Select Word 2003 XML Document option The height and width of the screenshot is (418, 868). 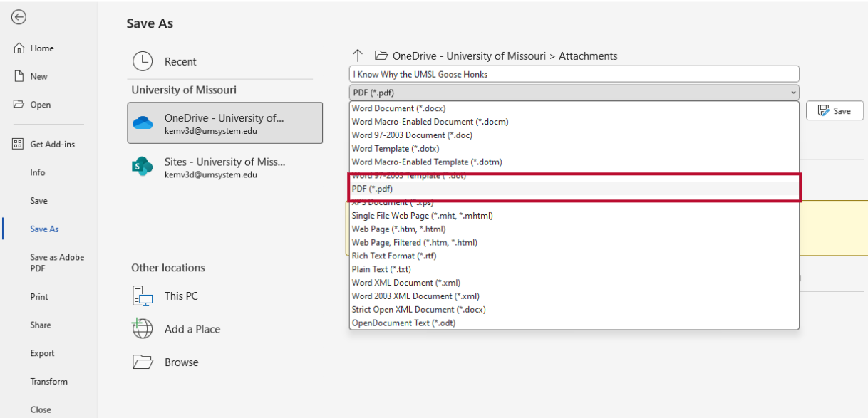[574, 296]
